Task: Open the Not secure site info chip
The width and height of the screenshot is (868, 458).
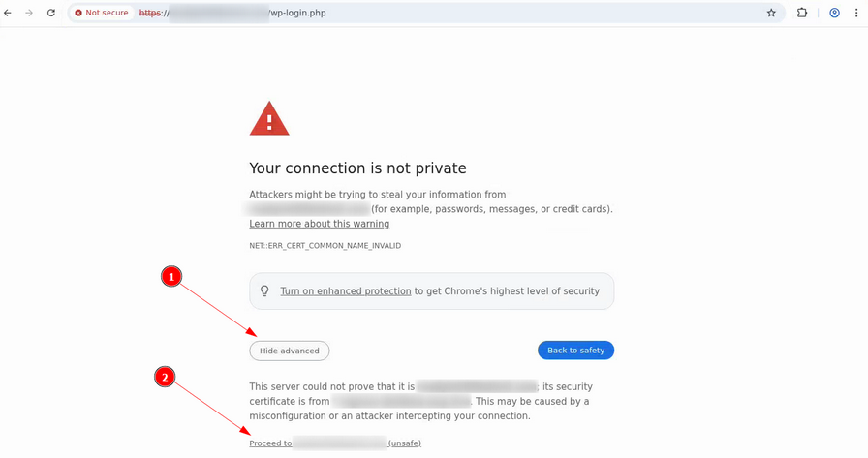Action: point(102,13)
